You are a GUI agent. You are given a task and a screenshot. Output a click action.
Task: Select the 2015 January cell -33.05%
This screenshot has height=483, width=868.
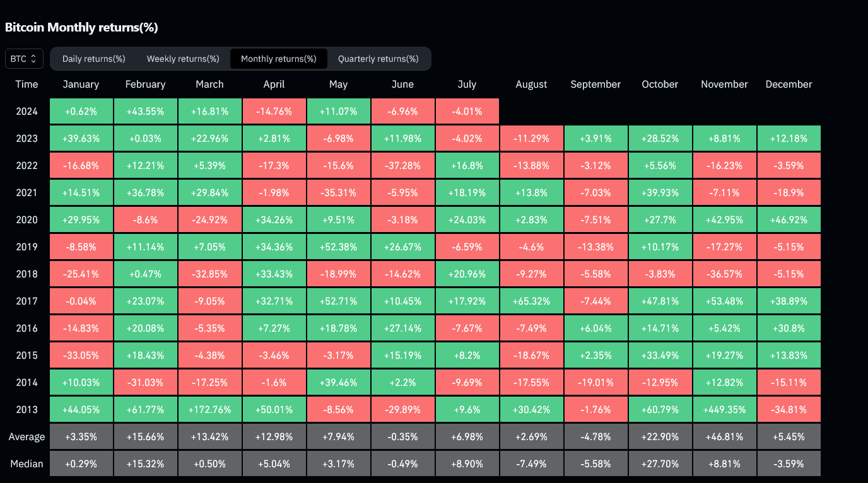click(81, 355)
